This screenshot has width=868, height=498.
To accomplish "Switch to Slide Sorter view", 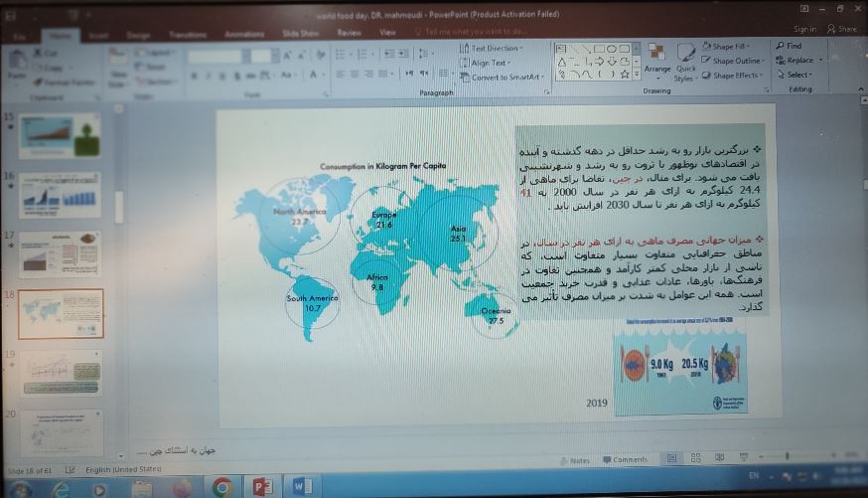I will [693, 458].
